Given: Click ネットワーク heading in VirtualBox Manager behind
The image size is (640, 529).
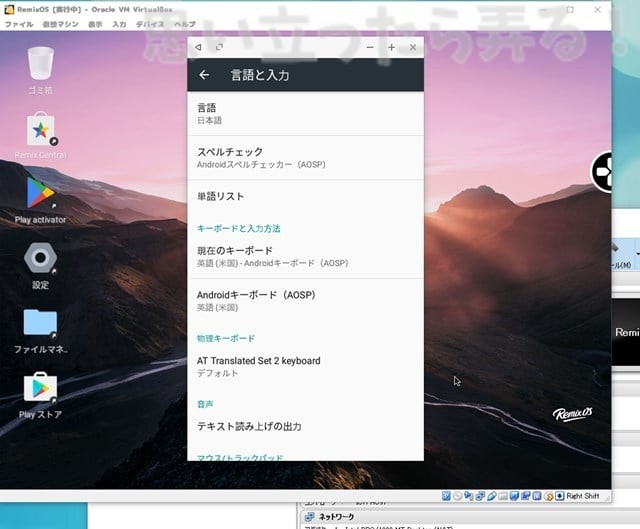Looking at the screenshot, I should (336, 517).
